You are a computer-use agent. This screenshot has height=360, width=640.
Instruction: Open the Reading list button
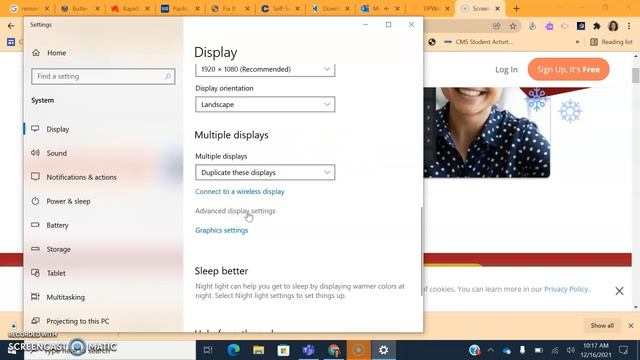point(611,42)
